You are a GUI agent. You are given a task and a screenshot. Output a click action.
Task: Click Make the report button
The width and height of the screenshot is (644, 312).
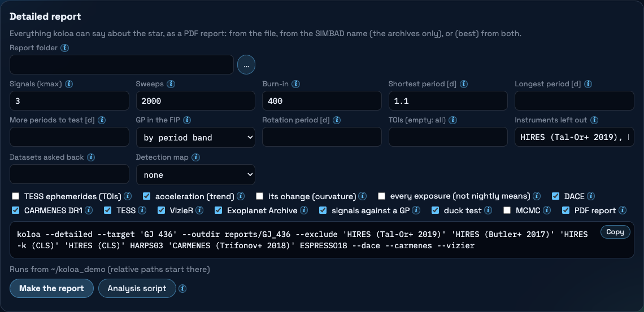pyautogui.click(x=52, y=288)
